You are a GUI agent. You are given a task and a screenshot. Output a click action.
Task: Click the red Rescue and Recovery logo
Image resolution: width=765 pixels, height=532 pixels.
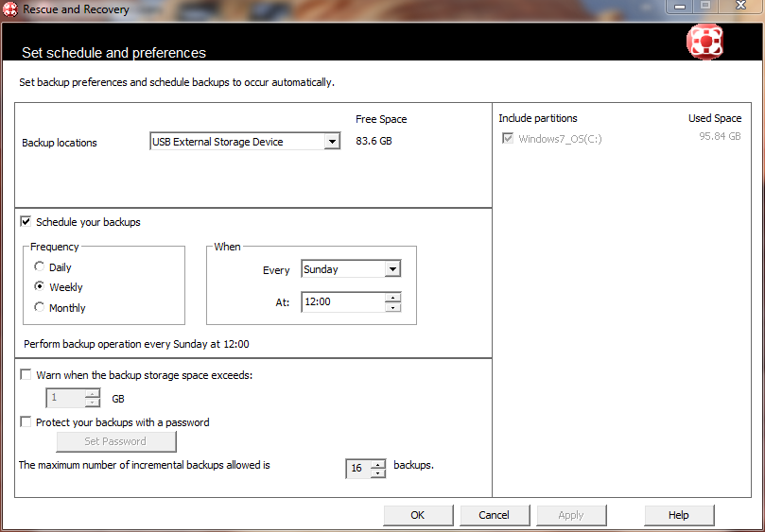pos(705,43)
